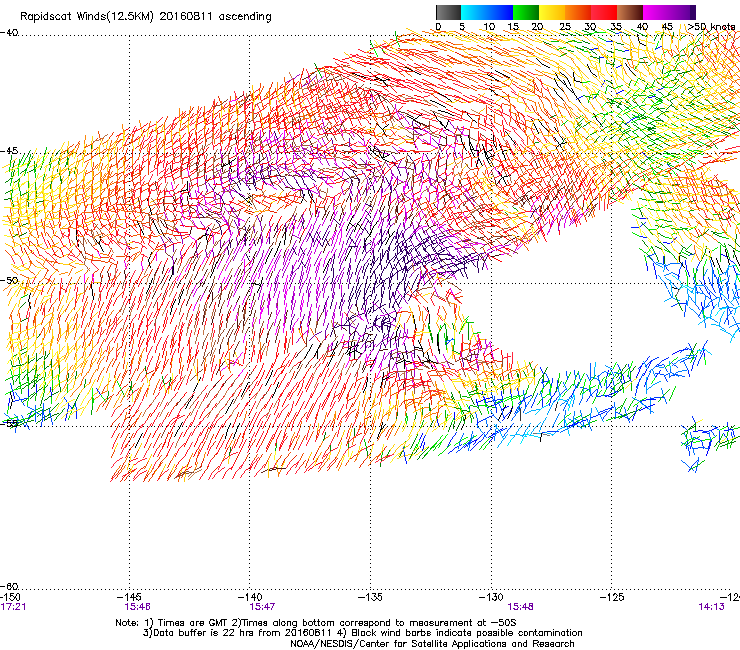Click the gray 0-5 knot legend color

(x=448, y=12)
